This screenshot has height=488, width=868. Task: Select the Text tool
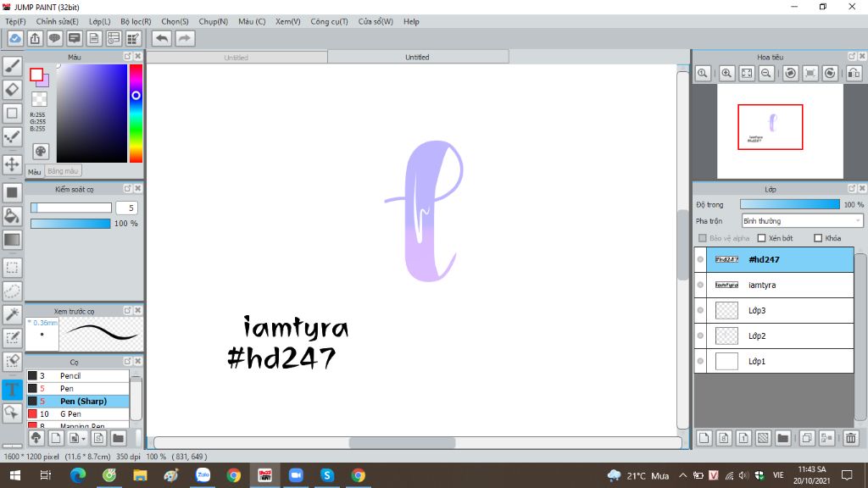coord(12,389)
